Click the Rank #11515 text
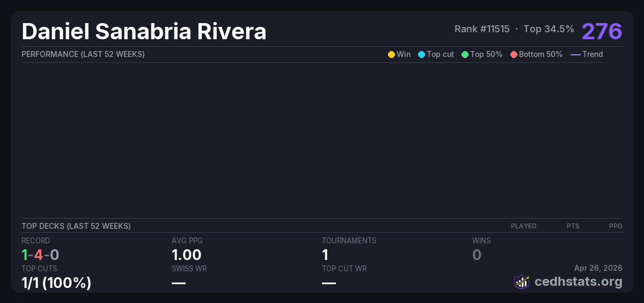Image resolution: width=644 pixels, height=303 pixels. (x=482, y=29)
